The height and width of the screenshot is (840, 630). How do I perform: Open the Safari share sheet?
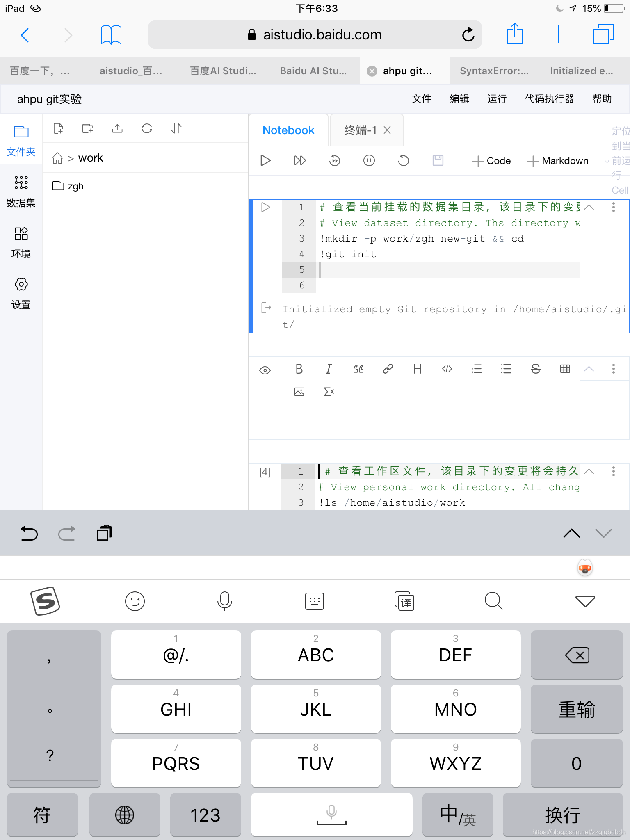point(514,34)
